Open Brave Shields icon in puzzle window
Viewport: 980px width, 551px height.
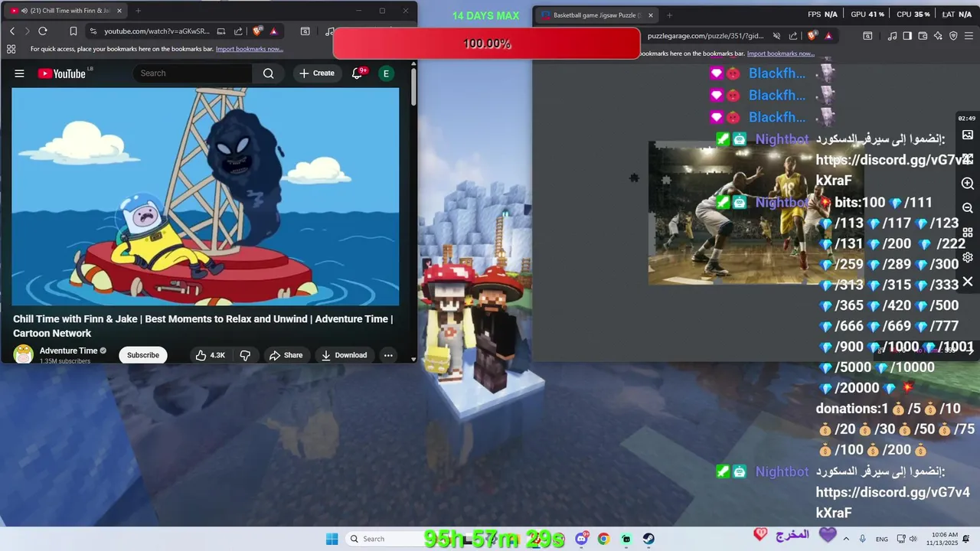812,36
